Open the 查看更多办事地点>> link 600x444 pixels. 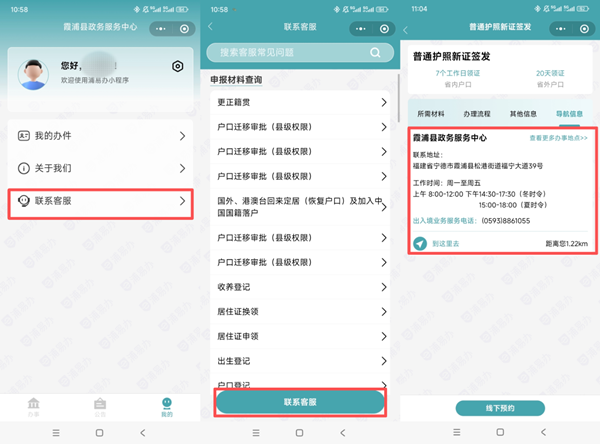pyautogui.click(x=558, y=138)
